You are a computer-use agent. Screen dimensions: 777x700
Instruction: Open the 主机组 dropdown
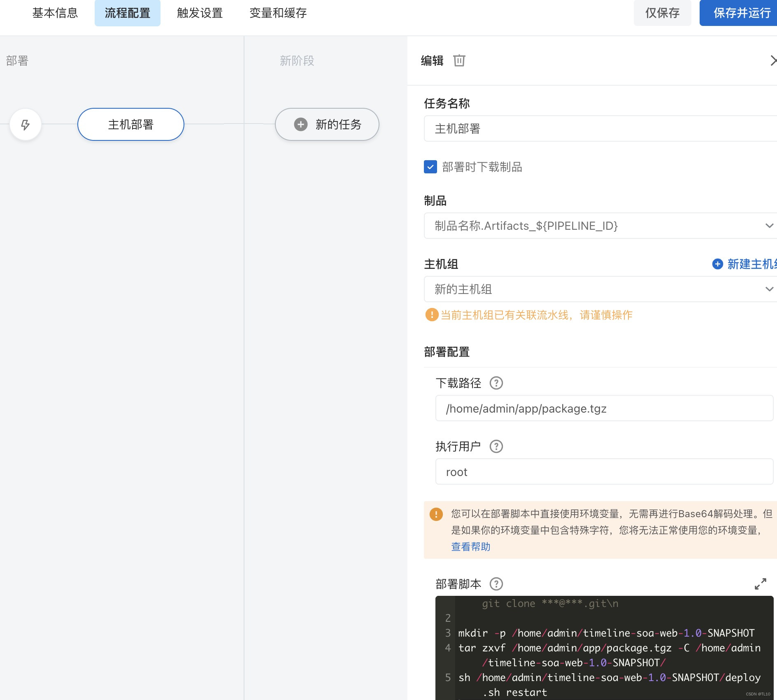pyautogui.click(x=600, y=289)
